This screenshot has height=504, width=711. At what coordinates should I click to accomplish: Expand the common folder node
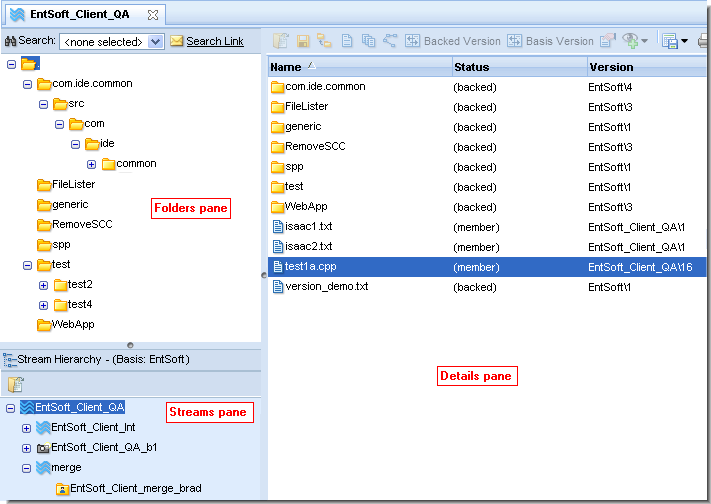pos(91,164)
